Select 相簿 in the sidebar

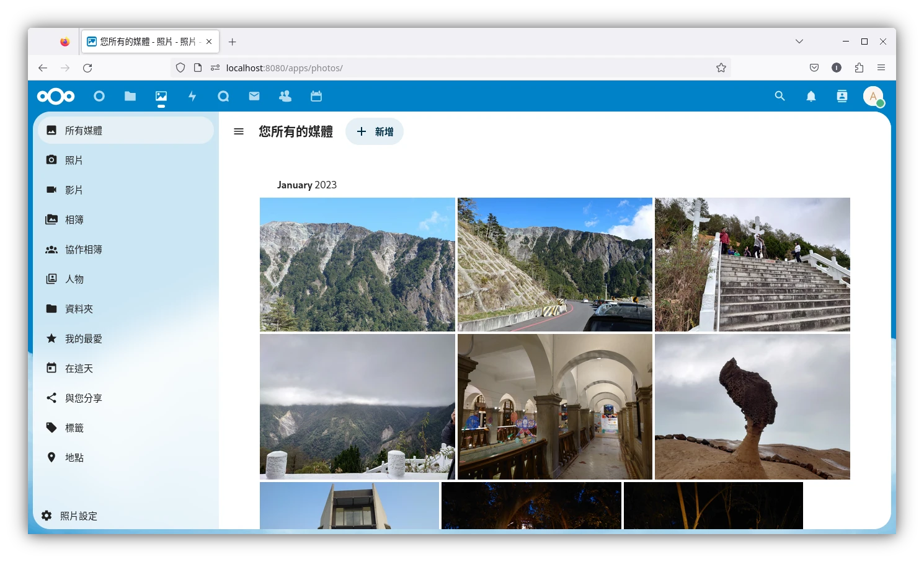tap(74, 219)
